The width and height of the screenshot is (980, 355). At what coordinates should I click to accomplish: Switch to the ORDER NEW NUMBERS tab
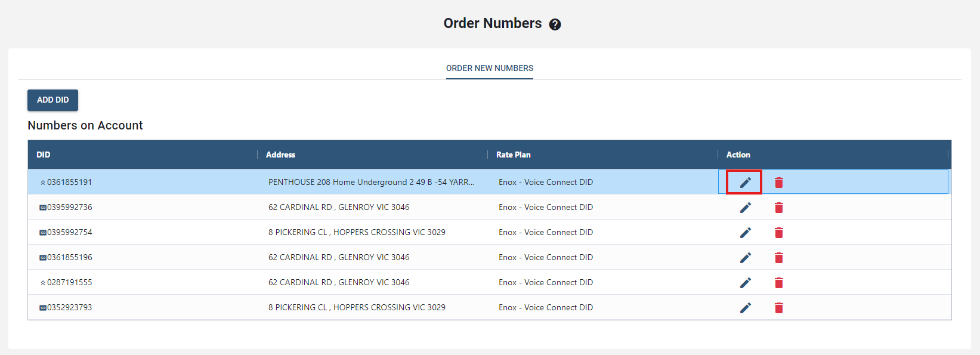[489, 68]
